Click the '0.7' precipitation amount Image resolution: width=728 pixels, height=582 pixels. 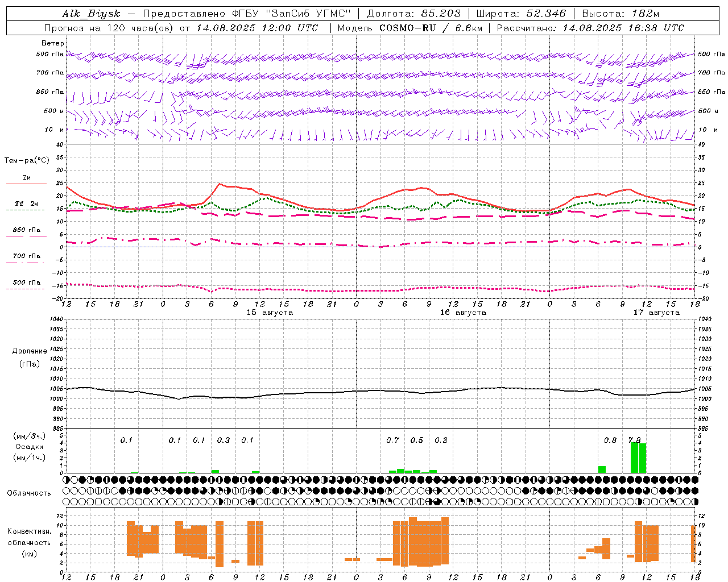pyautogui.click(x=392, y=440)
